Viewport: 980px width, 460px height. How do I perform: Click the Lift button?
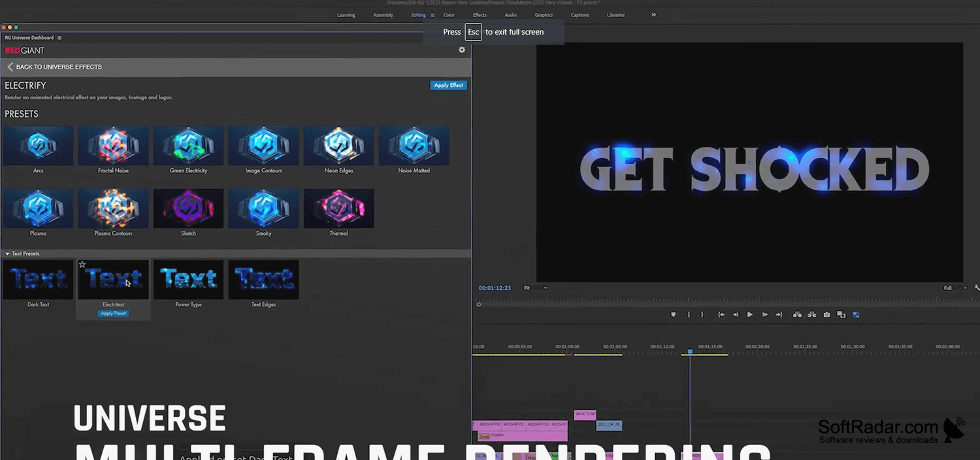click(797, 314)
